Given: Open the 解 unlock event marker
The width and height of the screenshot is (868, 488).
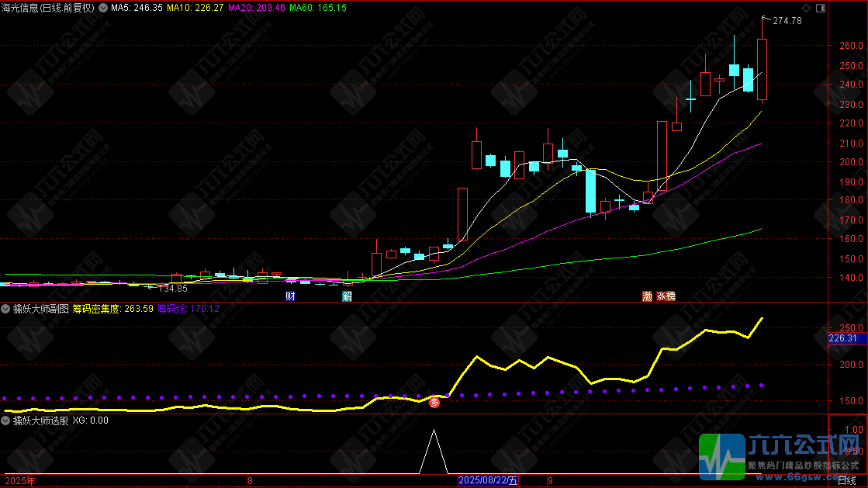Looking at the screenshot, I should 347,296.
